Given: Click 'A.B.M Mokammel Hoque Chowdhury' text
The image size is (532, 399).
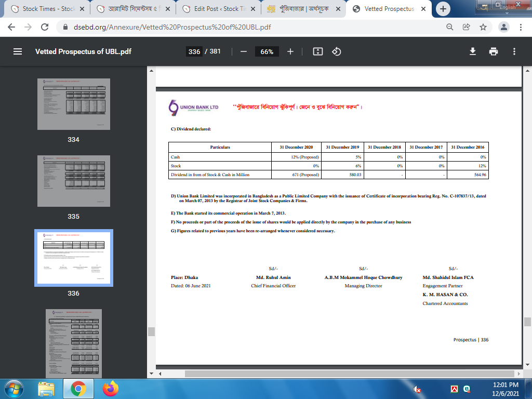Looking at the screenshot, I should point(363,277).
